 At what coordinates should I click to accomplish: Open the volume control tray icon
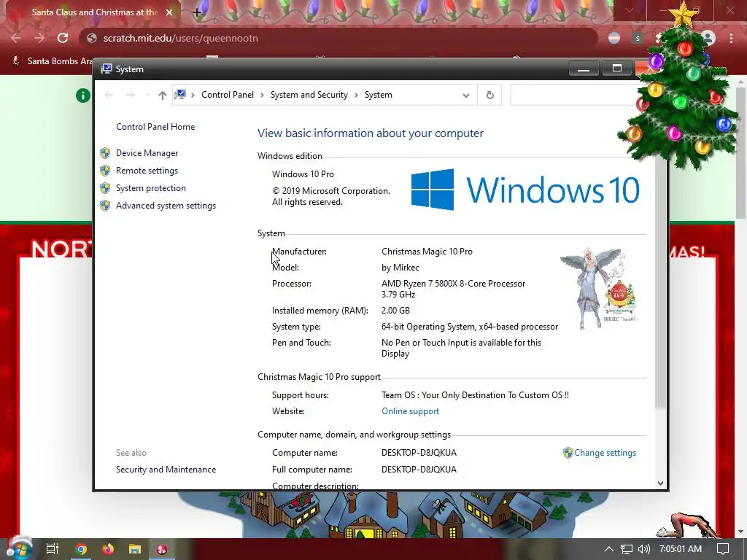(643, 549)
